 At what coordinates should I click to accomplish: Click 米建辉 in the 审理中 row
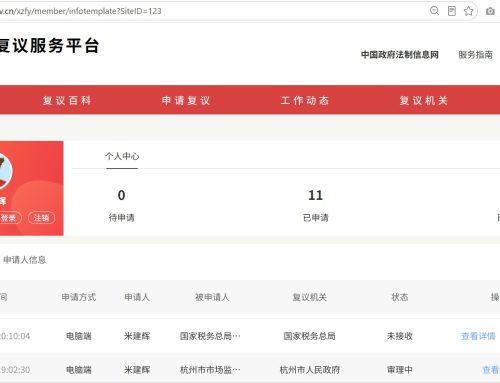(137, 370)
